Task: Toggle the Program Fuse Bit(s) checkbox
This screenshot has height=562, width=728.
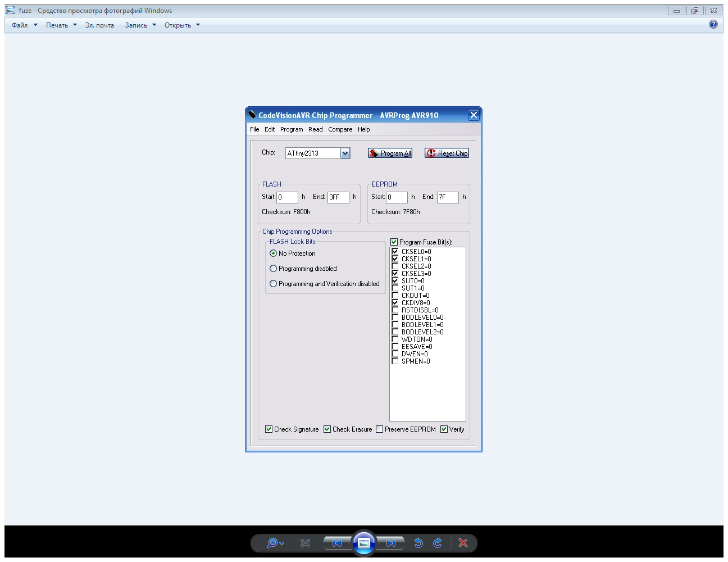Action: [394, 242]
